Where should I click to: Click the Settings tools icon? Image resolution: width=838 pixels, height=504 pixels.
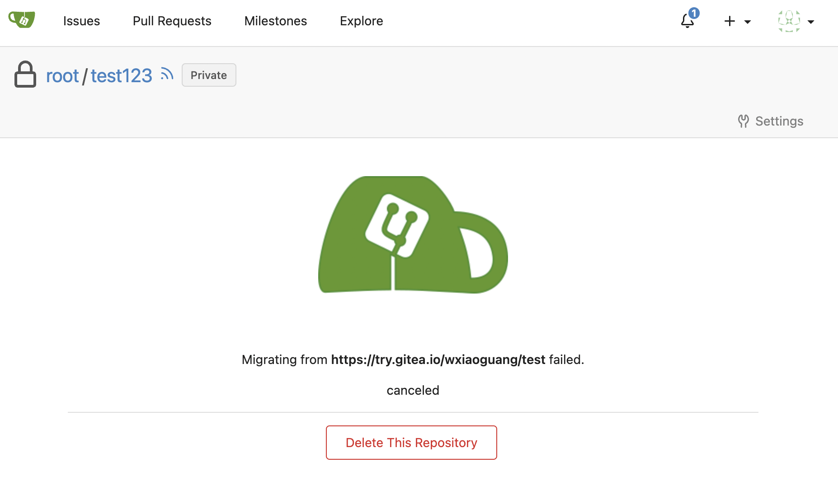743,121
